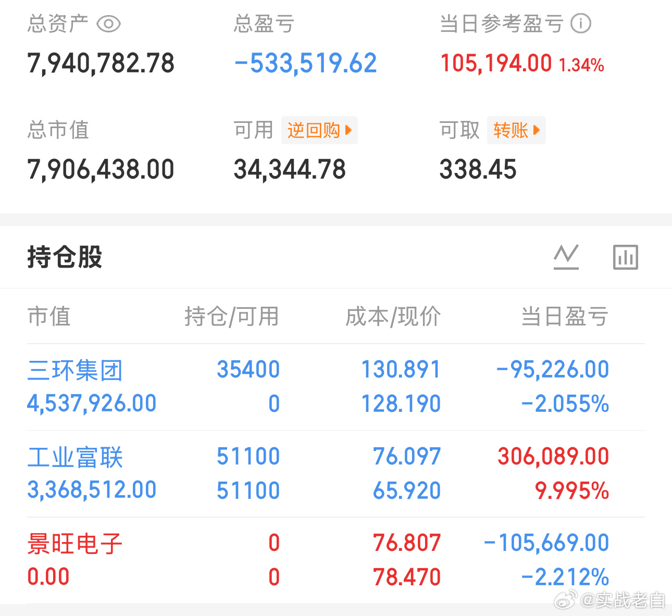Select 三环集团 percentage -2.055%
This screenshot has width=672, height=616.
tap(565, 404)
